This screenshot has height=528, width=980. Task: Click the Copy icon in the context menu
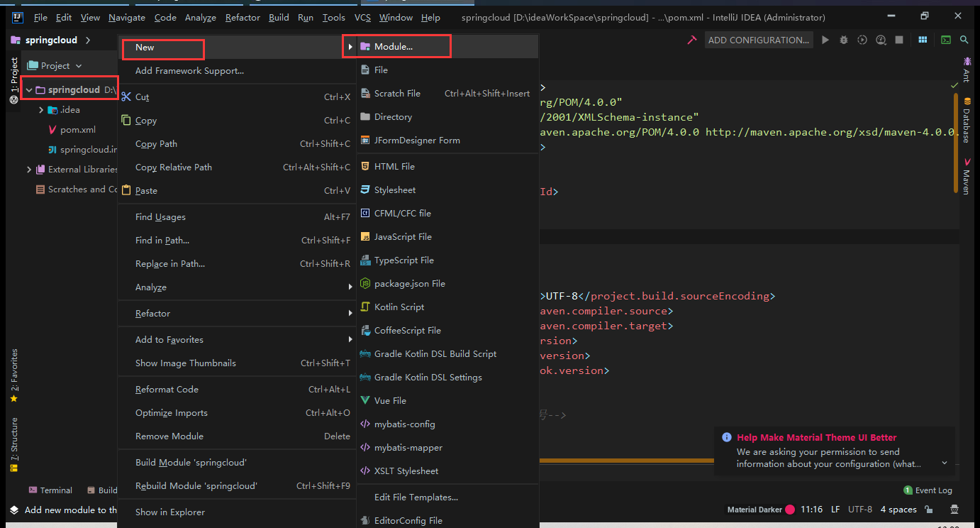tap(126, 121)
